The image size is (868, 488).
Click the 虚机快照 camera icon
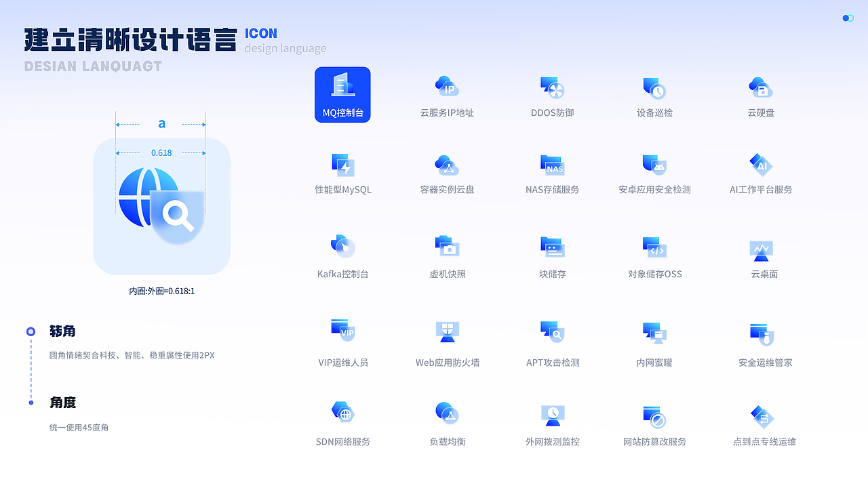[x=447, y=245]
